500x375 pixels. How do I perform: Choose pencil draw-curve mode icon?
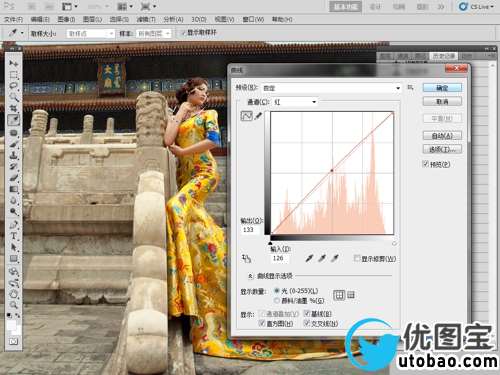[x=258, y=116]
